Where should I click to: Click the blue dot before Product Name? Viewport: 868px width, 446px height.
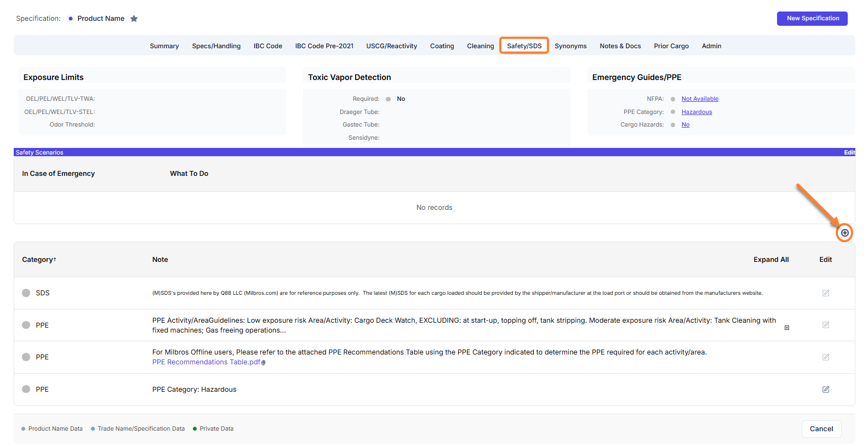coord(70,19)
